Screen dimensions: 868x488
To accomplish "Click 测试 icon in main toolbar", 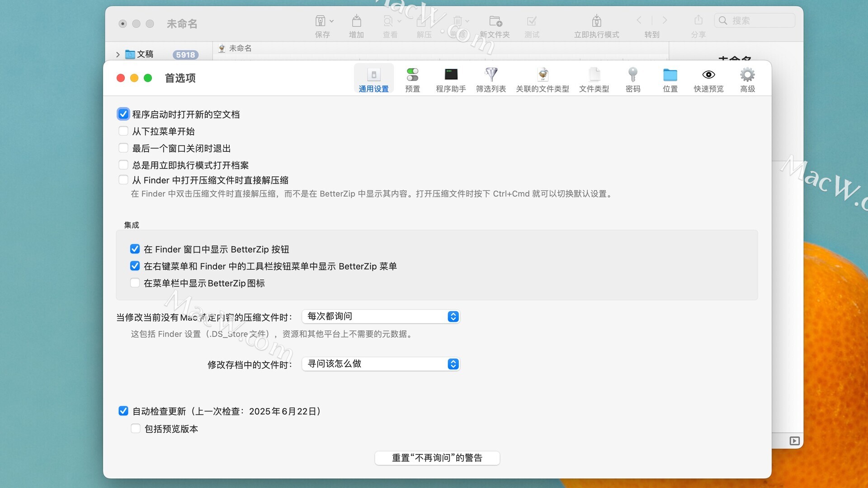I will 532,21.
